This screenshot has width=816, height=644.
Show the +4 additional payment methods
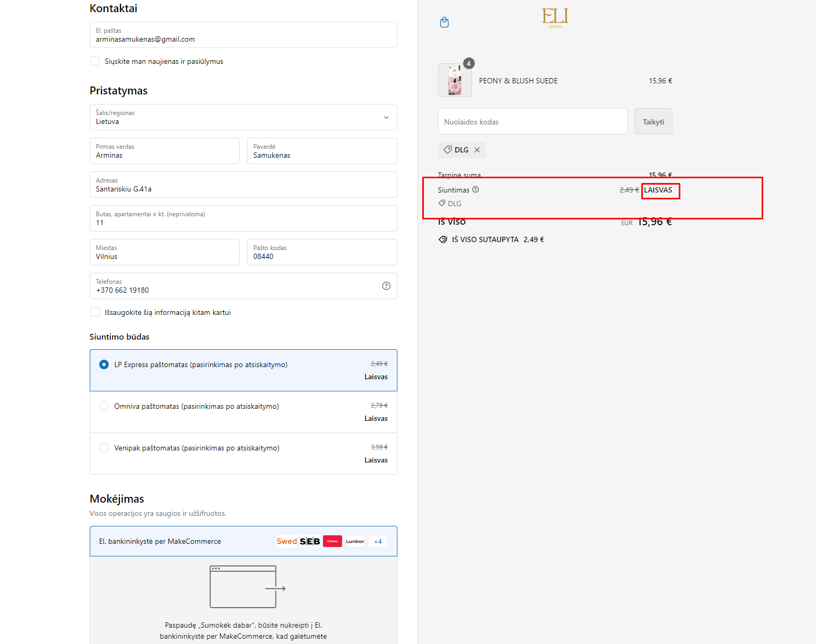pos(378,541)
